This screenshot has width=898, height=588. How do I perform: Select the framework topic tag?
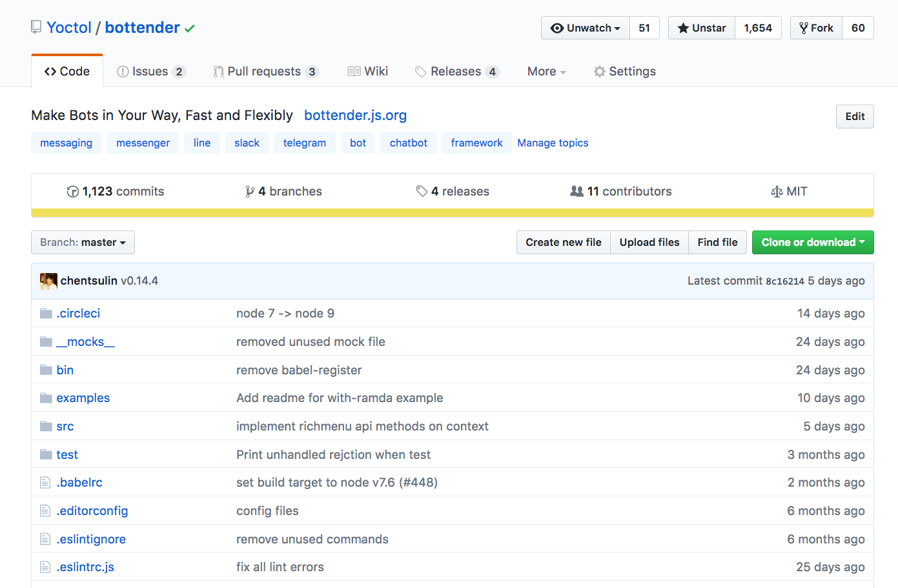coord(476,143)
